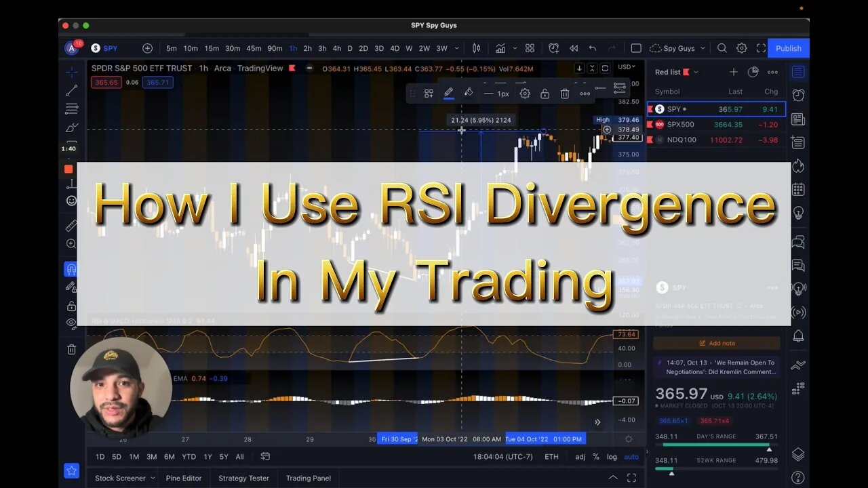Create an alert from top toolbar
Image resolution: width=868 pixels, height=488 pixels.
[554, 48]
